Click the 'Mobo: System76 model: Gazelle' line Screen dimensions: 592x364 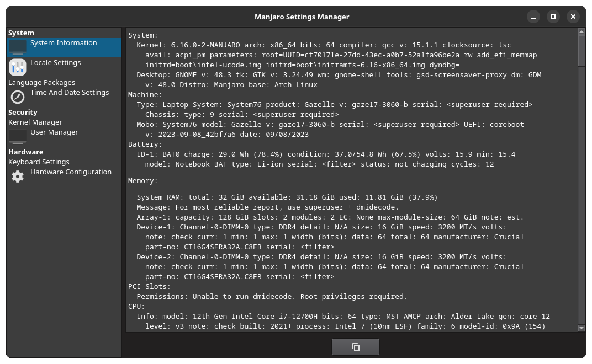330,125
